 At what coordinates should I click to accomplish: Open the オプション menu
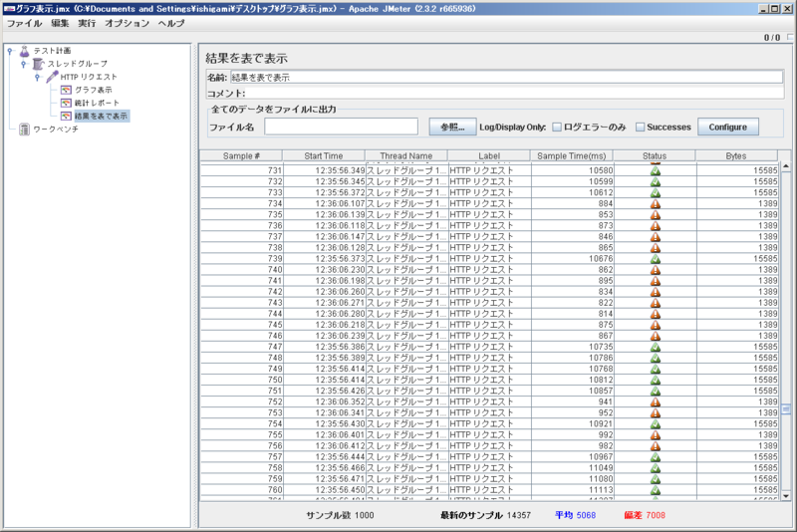pyautogui.click(x=128, y=23)
